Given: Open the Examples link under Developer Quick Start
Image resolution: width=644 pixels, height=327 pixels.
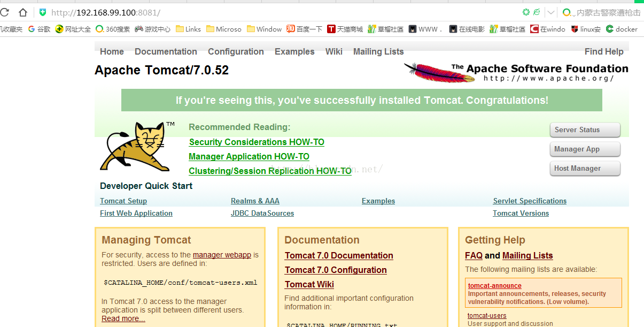Looking at the screenshot, I should pos(378,201).
